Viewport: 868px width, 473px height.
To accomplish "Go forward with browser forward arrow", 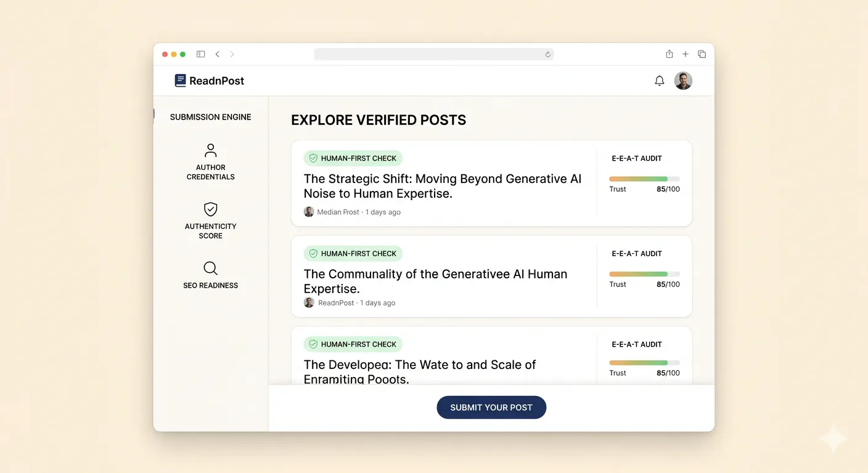I will 232,54.
